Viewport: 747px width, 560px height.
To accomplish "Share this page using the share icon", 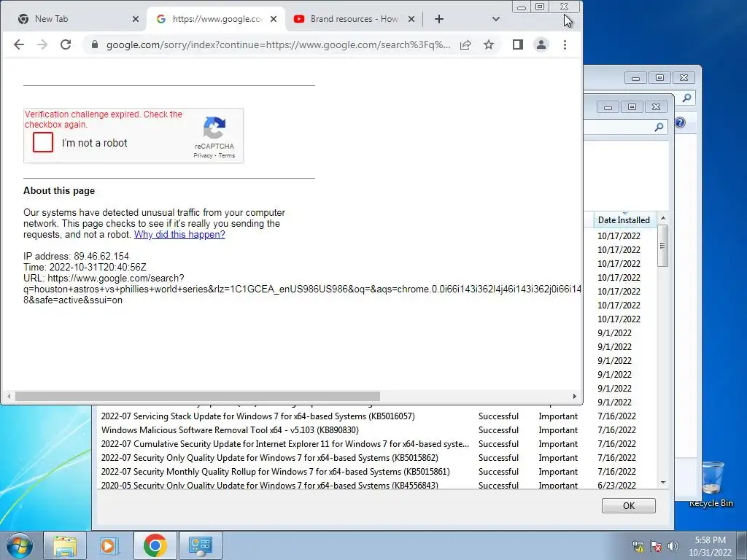I will [465, 44].
